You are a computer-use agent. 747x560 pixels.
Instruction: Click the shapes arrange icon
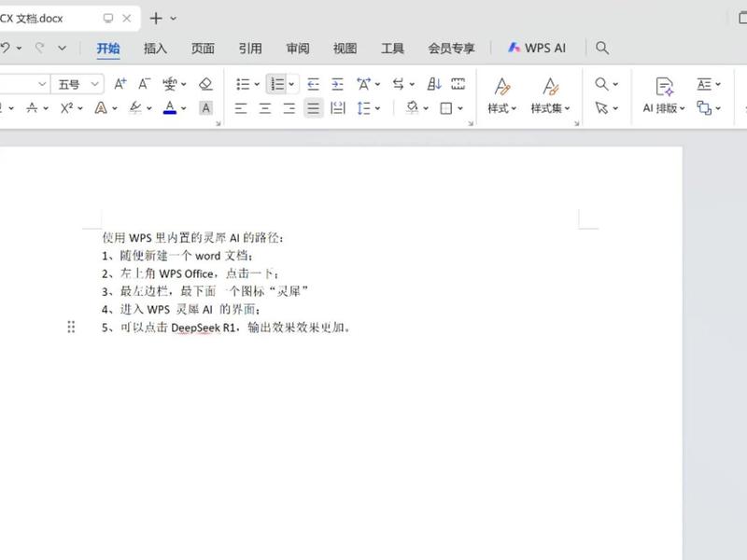704,108
